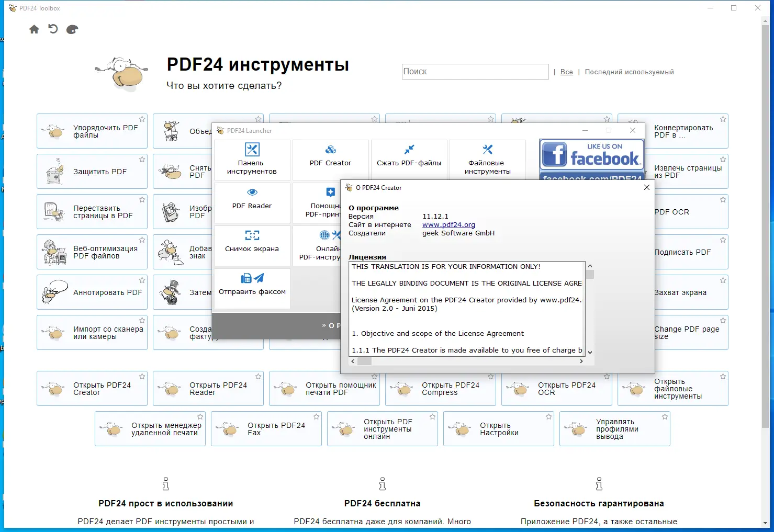Select the version number 11.12.1
Image resolution: width=774 pixels, height=532 pixels.
[435, 217]
